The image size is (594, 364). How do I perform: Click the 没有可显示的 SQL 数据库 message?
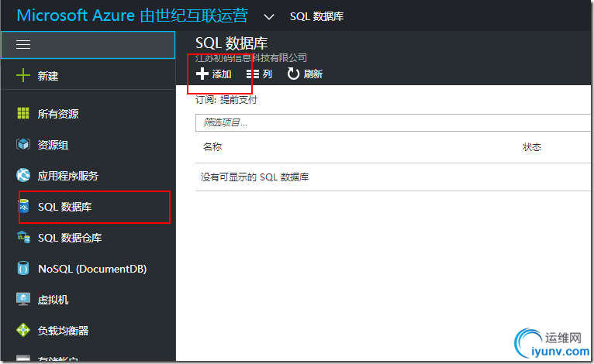[254, 177]
